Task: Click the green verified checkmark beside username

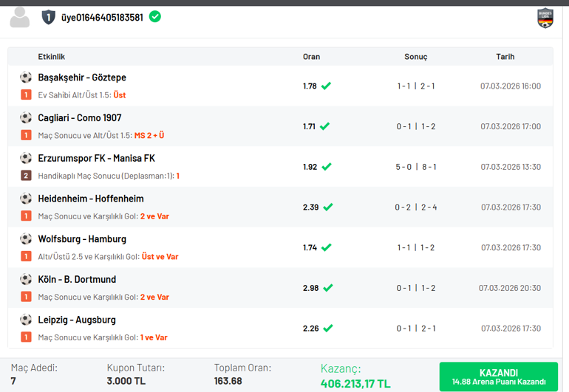Action: click(x=154, y=16)
